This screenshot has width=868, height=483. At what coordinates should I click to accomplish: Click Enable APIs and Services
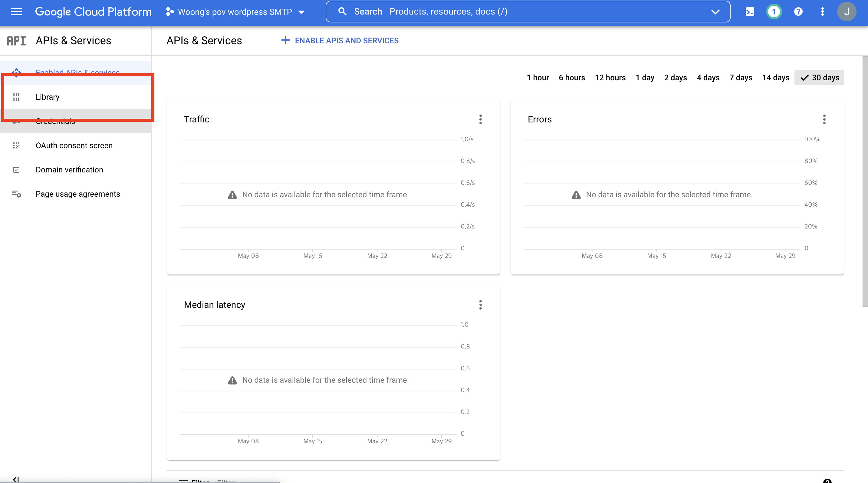(340, 41)
